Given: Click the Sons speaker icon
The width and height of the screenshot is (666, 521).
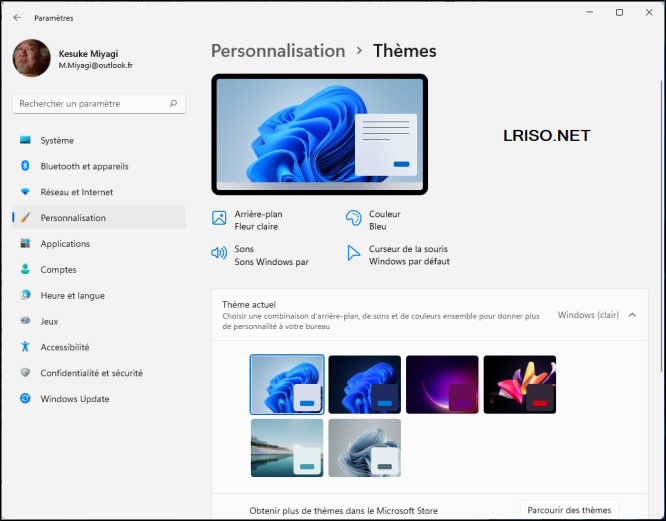Looking at the screenshot, I should coord(219,254).
